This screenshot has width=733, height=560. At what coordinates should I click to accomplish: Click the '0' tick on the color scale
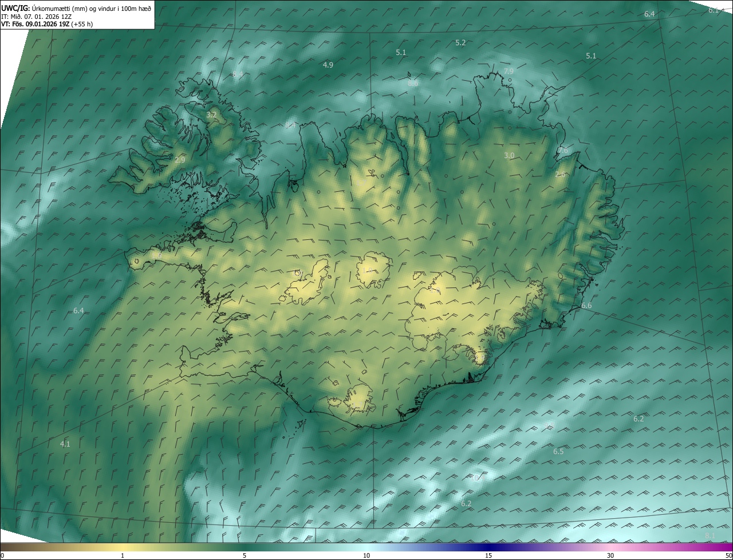pyautogui.click(x=2, y=555)
